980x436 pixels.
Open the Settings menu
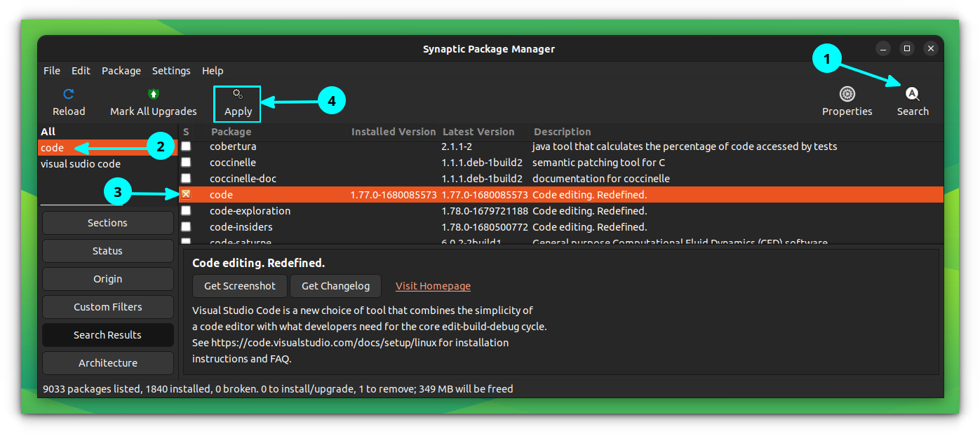(171, 71)
